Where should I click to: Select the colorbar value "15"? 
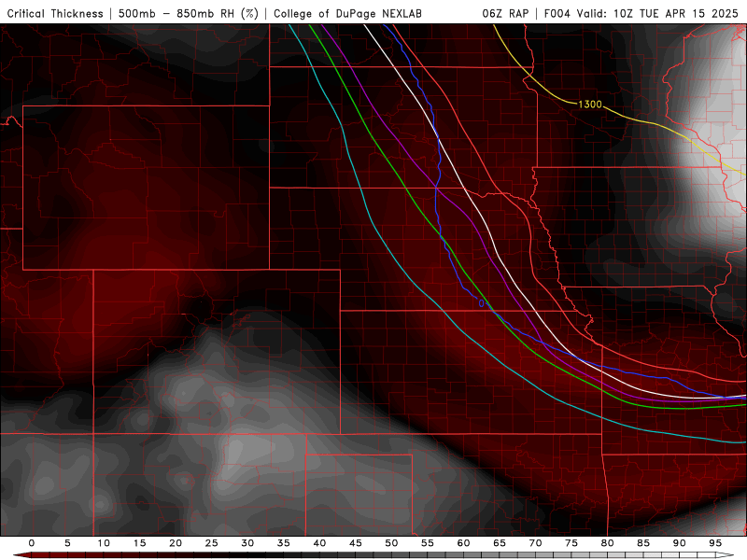(x=139, y=543)
